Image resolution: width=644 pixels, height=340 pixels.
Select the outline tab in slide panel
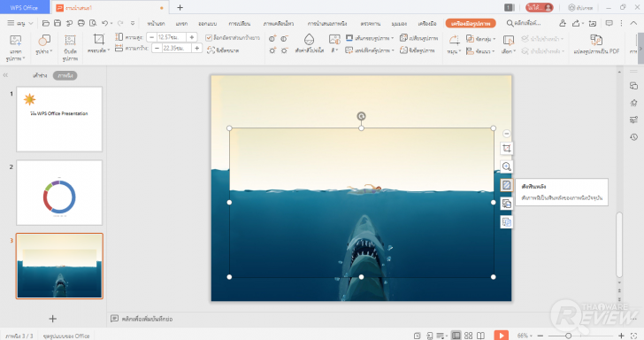(x=40, y=75)
